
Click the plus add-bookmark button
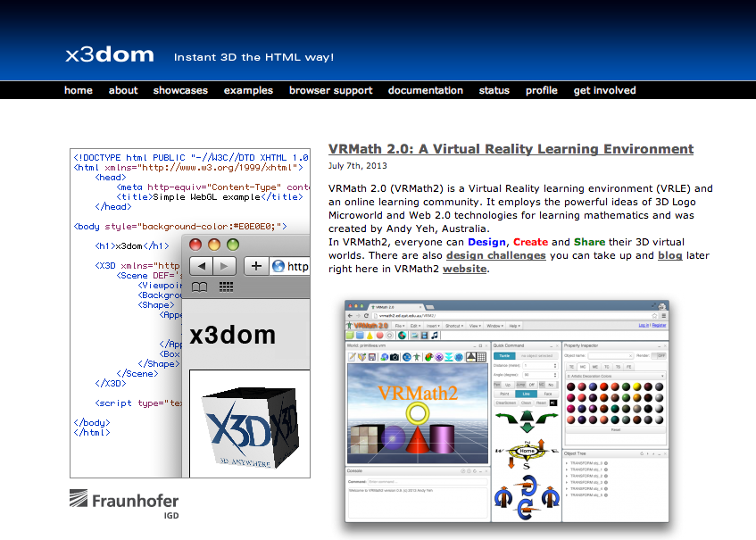pos(256,266)
